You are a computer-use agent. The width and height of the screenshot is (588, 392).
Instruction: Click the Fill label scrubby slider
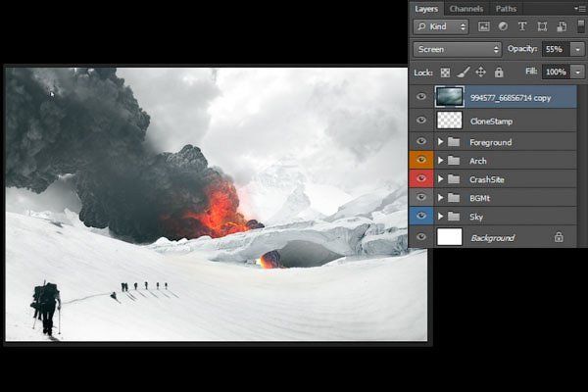[531, 71]
